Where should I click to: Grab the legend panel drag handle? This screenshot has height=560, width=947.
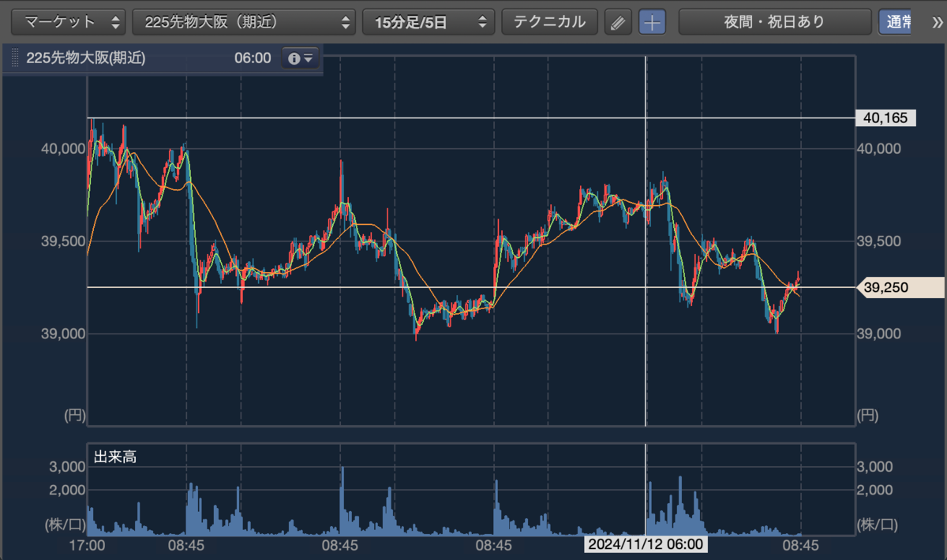tap(13, 58)
